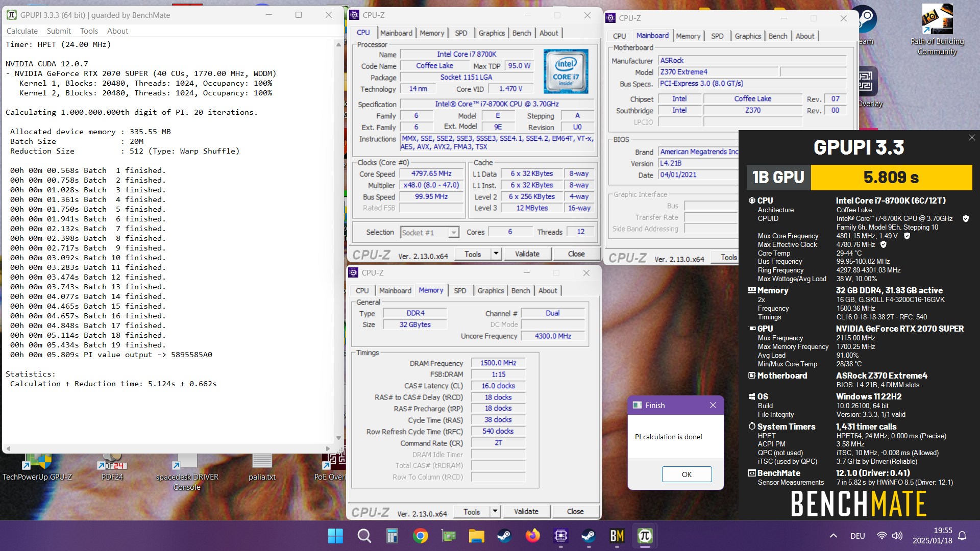Image resolution: width=980 pixels, height=551 pixels.
Task: Open Graphics tab in CPU-Z Mainboard window
Action: click(x=748, y=36)
